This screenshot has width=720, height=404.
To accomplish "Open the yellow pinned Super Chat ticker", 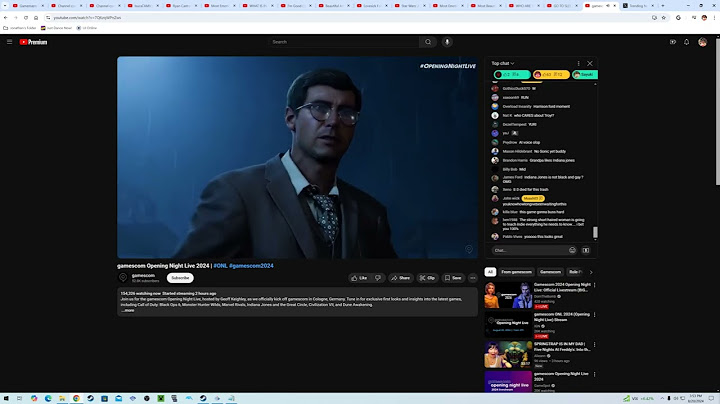I will (x=551, y=74).
